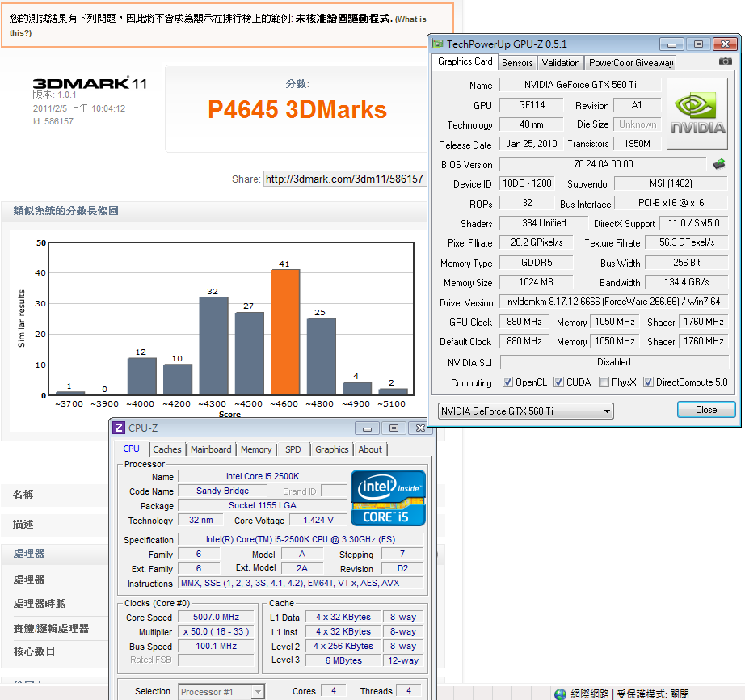Click the NVIDIA logo in GPU-Z

(697, 114)
